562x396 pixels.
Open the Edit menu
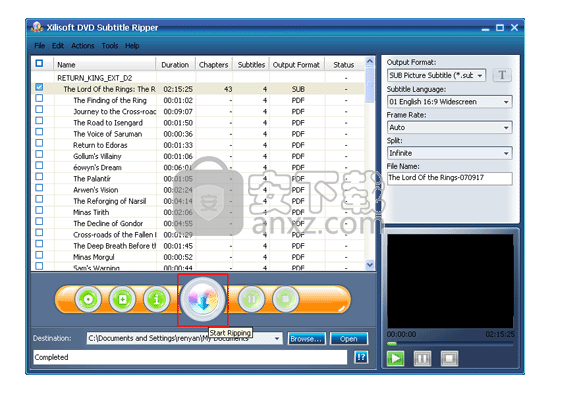click(58, 46)
